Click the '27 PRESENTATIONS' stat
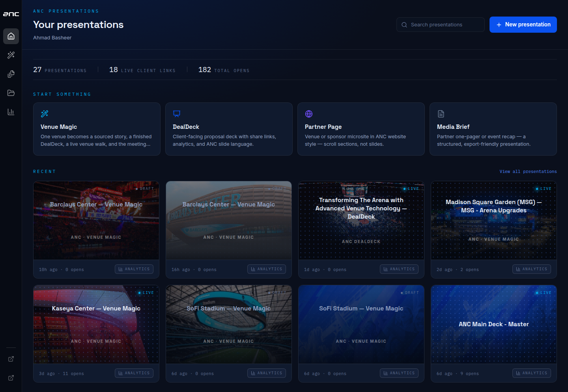 pos(60,70)
